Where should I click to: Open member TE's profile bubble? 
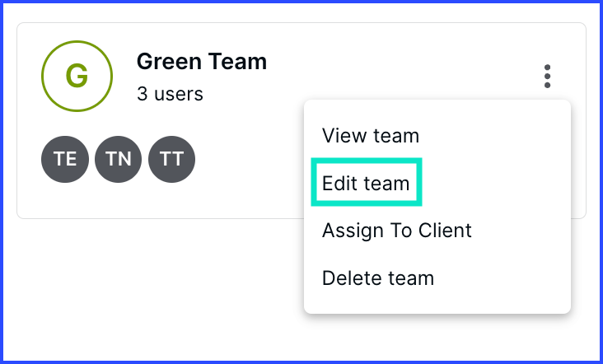pos(65,159)
